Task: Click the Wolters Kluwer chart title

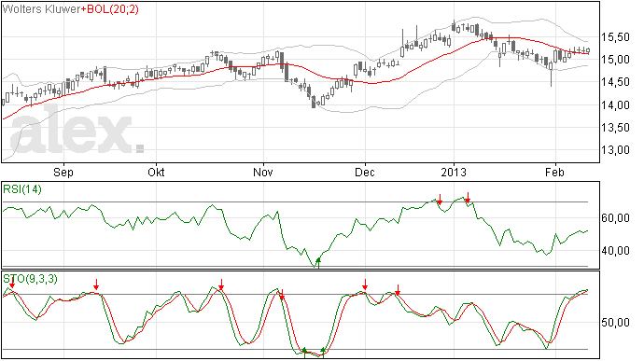Action: [41, 9]
